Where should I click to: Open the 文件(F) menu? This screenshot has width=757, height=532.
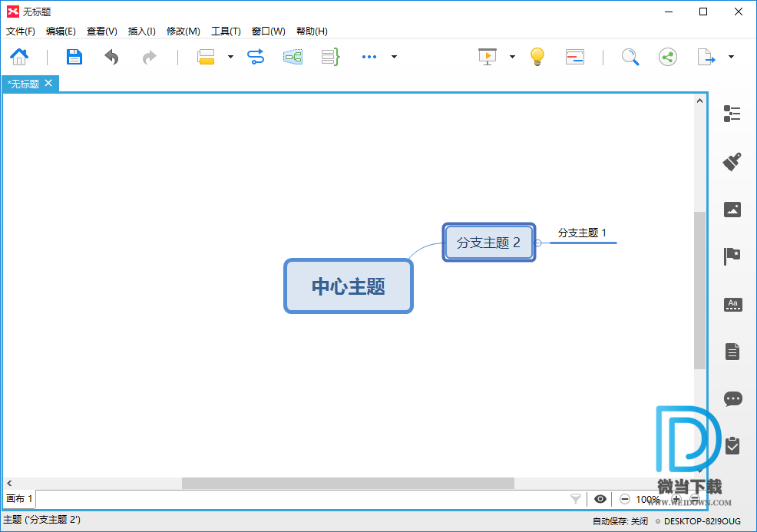(x=21, y=31)
